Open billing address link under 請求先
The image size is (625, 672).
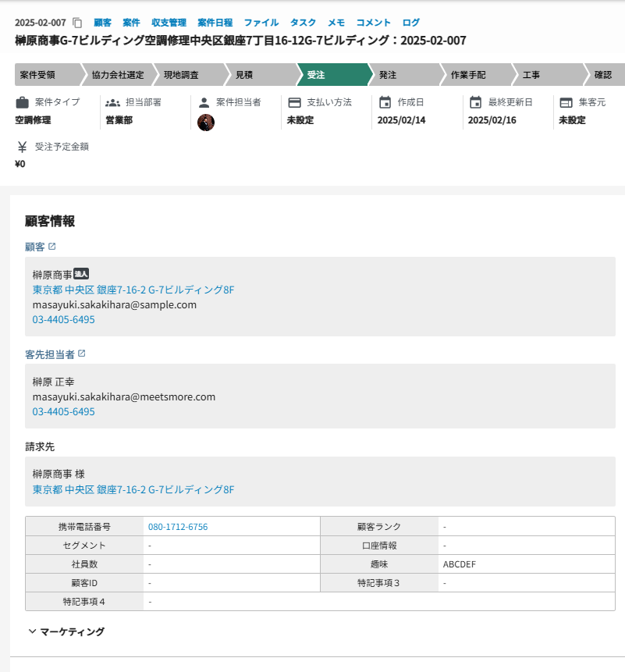coord(133,489)
